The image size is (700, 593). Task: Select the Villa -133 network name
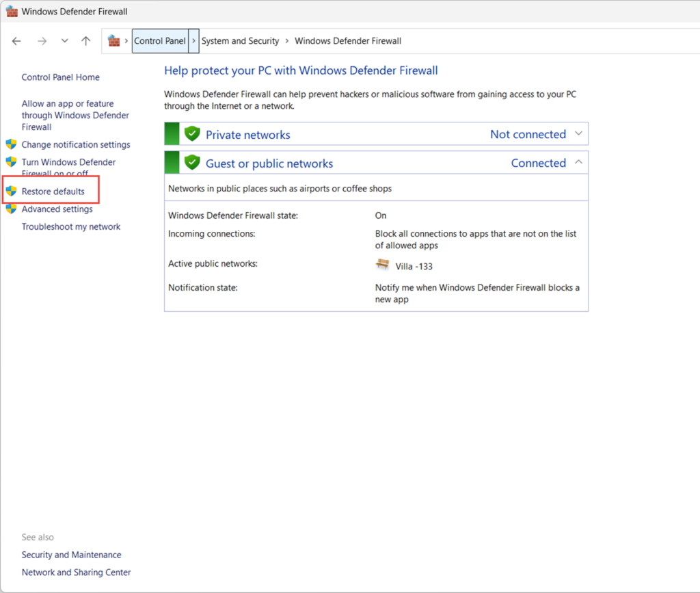[x=414, y=267]
